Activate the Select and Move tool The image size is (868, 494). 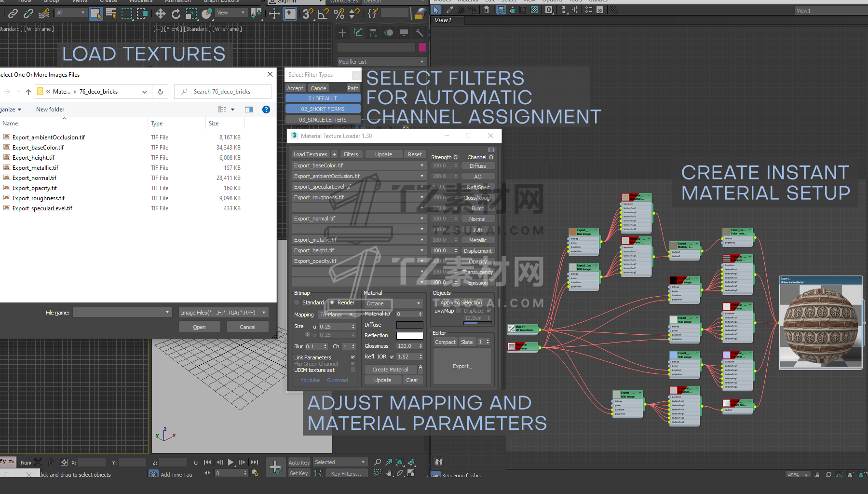tap(161, 14)
